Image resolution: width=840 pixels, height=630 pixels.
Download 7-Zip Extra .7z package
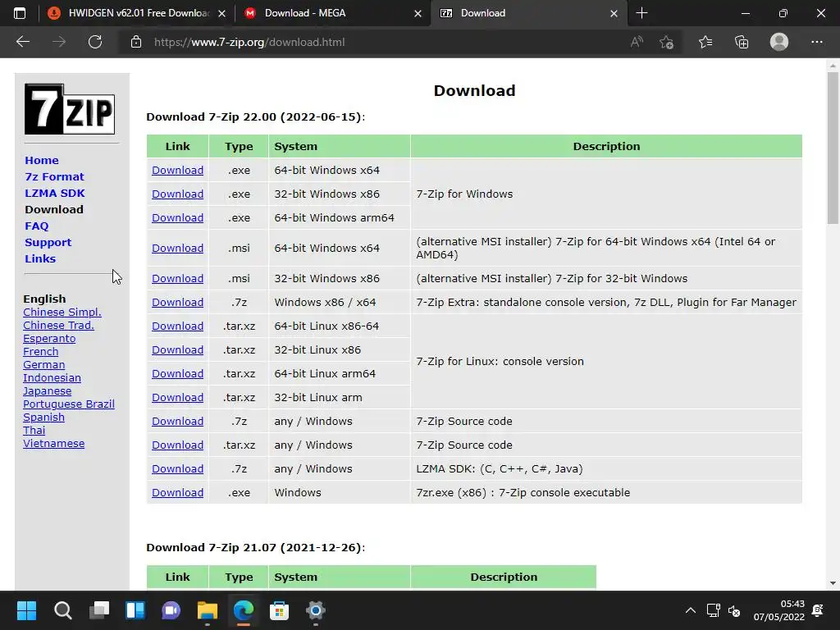point(177,302)
